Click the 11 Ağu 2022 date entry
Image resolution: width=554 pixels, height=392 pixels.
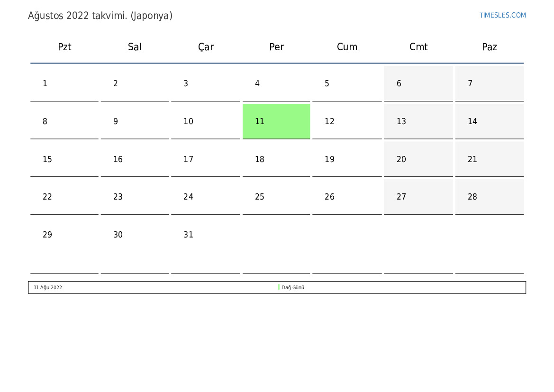[48, 287]
